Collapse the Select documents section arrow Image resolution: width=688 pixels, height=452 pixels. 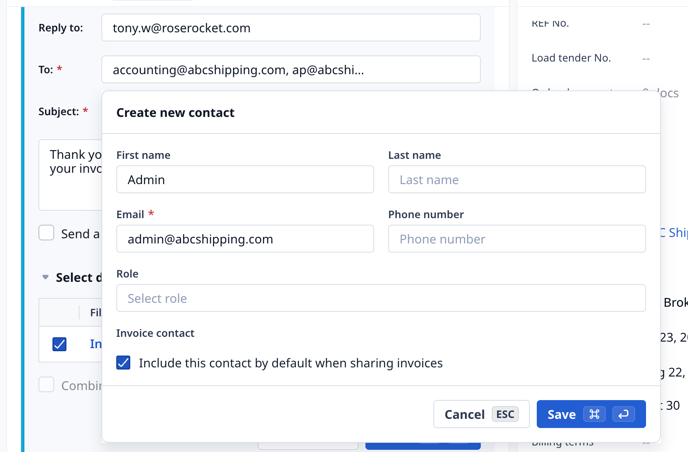[45, 277]
